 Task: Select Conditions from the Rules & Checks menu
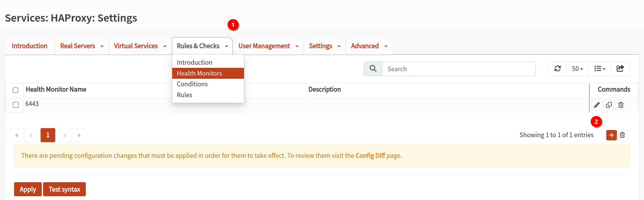pyautogui.click(x=192, y=84)
